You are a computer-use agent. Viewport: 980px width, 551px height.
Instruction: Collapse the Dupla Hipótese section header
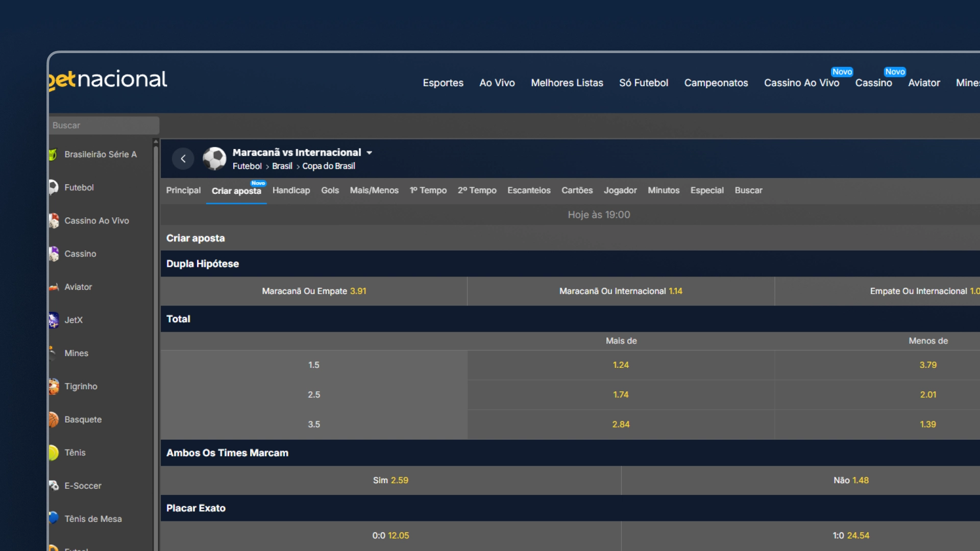click(570, 264)
